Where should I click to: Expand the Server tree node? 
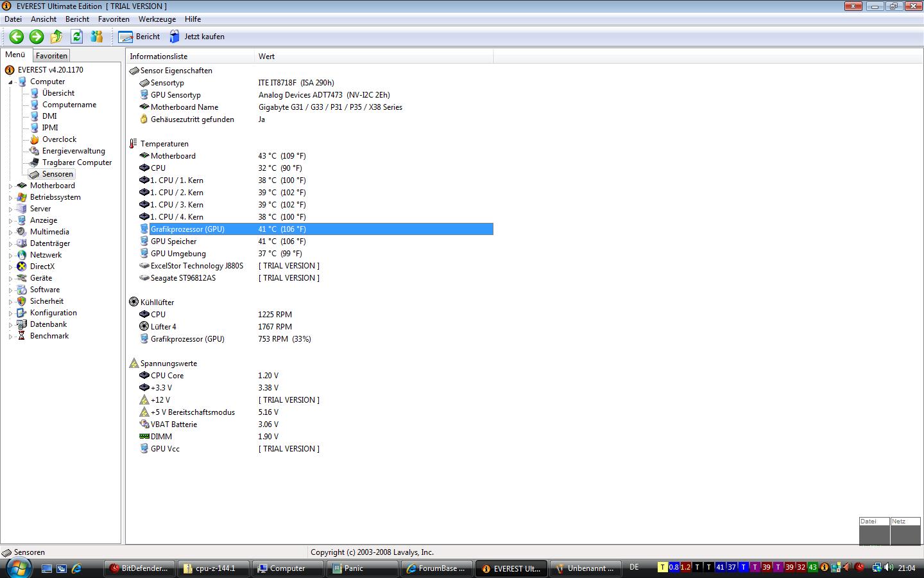(10, 209)
